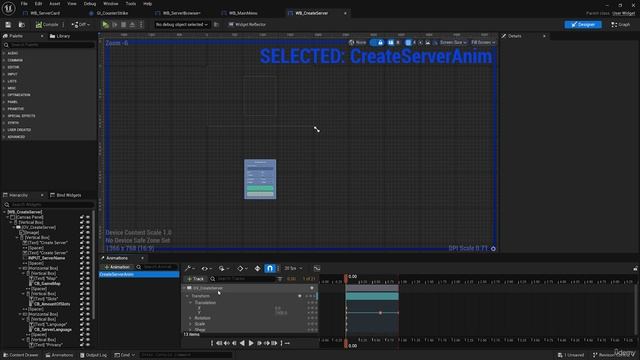
Task: Click the Compile button
Action: [47, 25]
